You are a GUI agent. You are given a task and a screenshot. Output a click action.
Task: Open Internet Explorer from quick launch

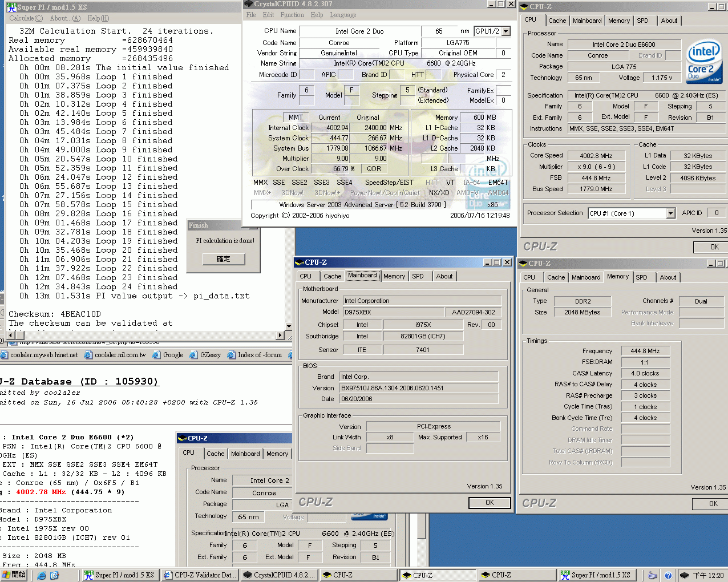tap(42, 575)
